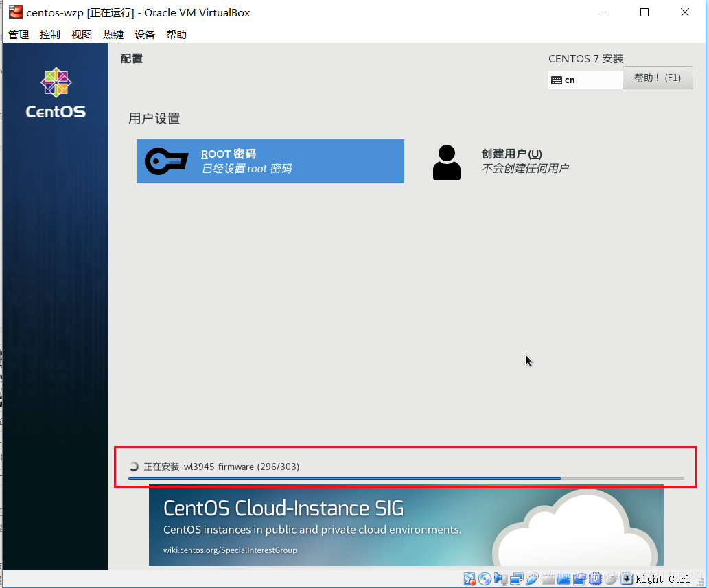Viewport: 709px width, 588px height.
Task: Open the 视图 menu
Action: point(82,35)
